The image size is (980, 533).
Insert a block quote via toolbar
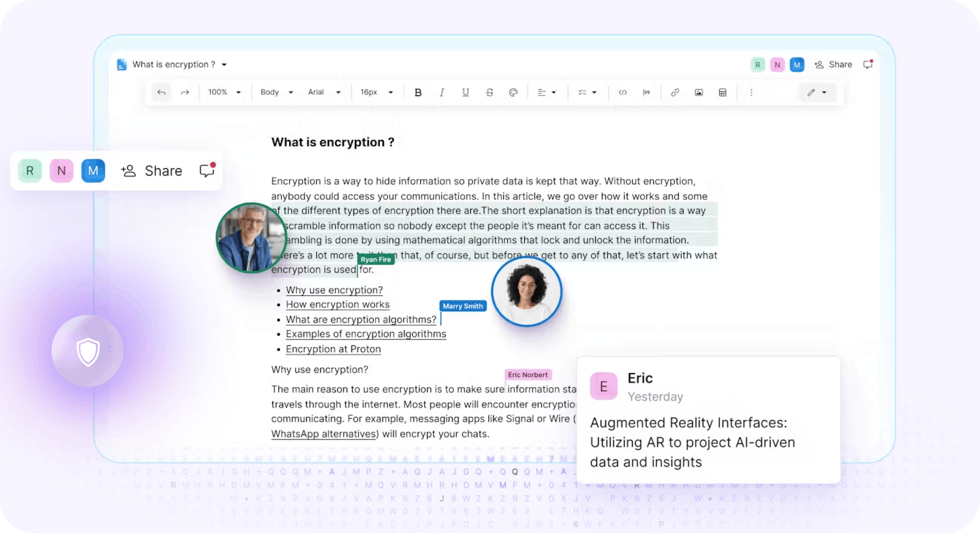(x=646, y=92)
